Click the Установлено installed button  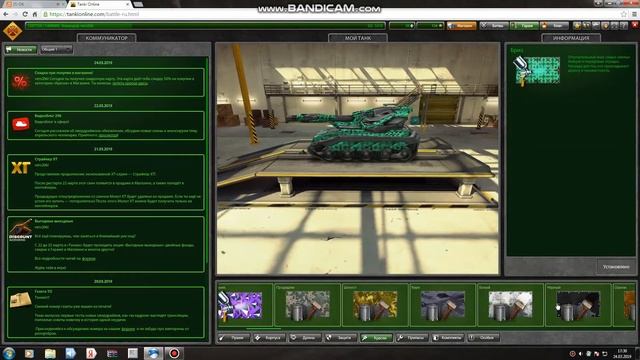(616, 267)
